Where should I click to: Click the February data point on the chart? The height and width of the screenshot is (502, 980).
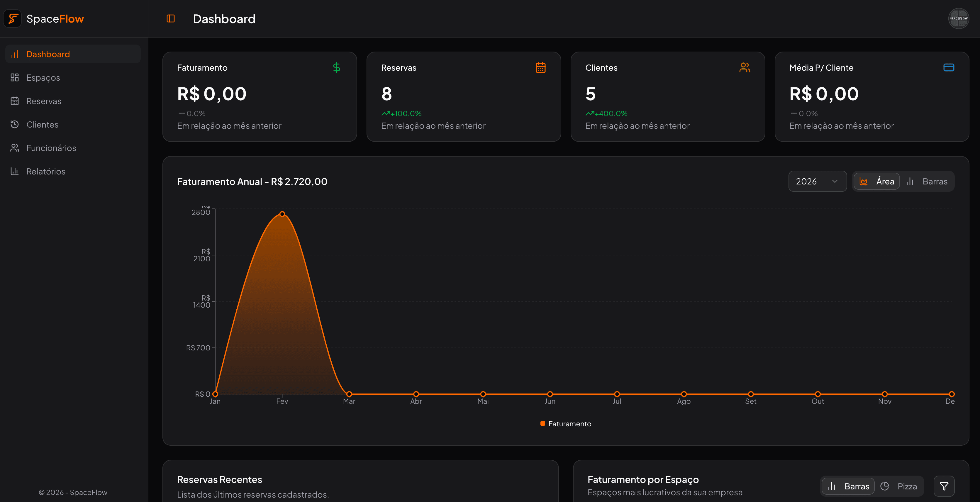tap(282, 214)
